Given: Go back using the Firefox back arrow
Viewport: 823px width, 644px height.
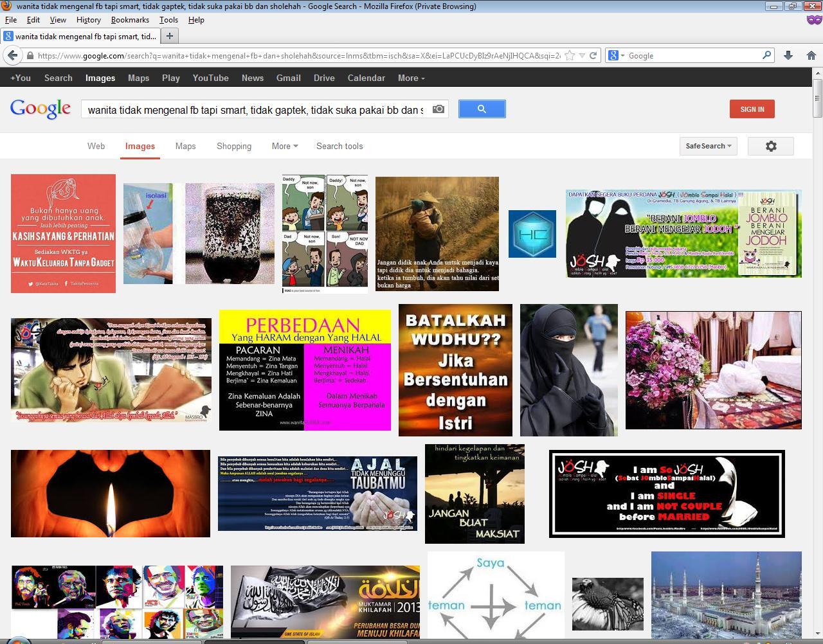Looking at the screenshot, I should point(13,55).
